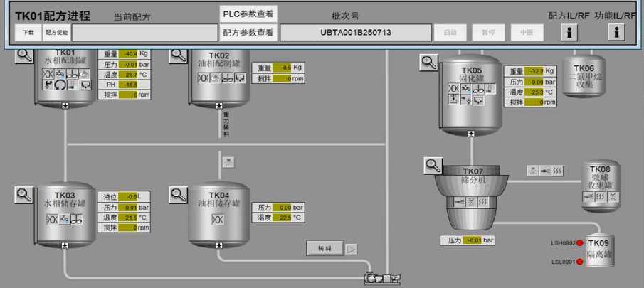Click the play arrow next to 转料
The width and height of the screenshot is (644, 288).
(x=352, y=249)
